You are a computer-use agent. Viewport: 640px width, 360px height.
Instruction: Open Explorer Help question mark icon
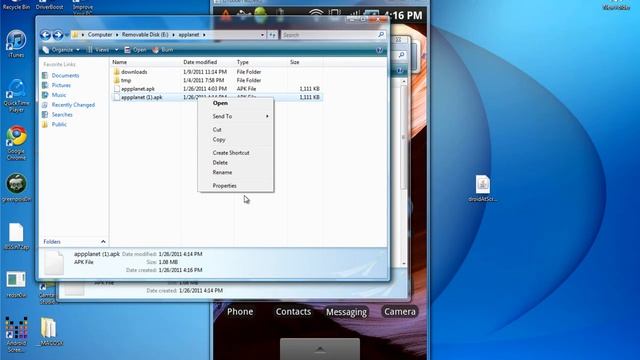(x=379, y=50)
